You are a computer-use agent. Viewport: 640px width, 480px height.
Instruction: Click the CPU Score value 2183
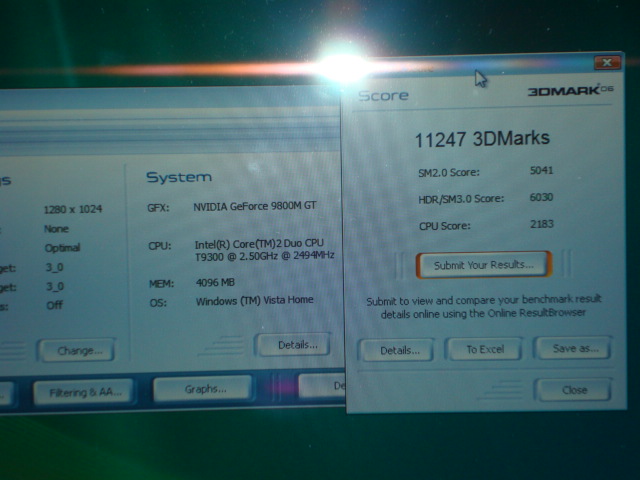[x=542, y=224]
